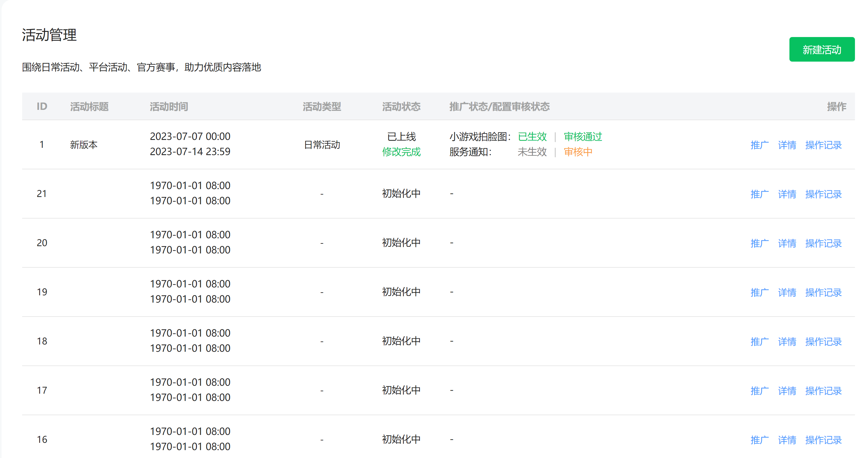This screenshot has width=868, height=458.
Task: View 详情 of the 新版本 activity
Action: coord(787,145)
